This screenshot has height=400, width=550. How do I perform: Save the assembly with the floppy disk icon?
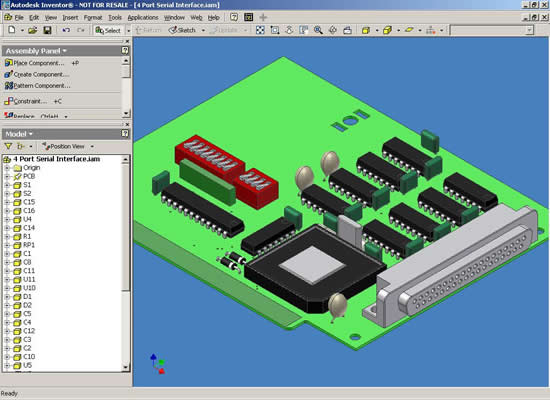(x=47, y=30)
